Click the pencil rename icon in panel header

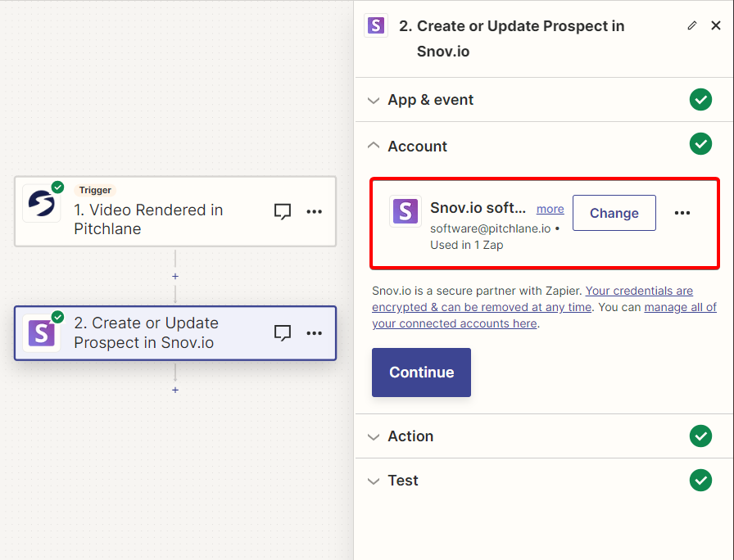click(692, 25)
